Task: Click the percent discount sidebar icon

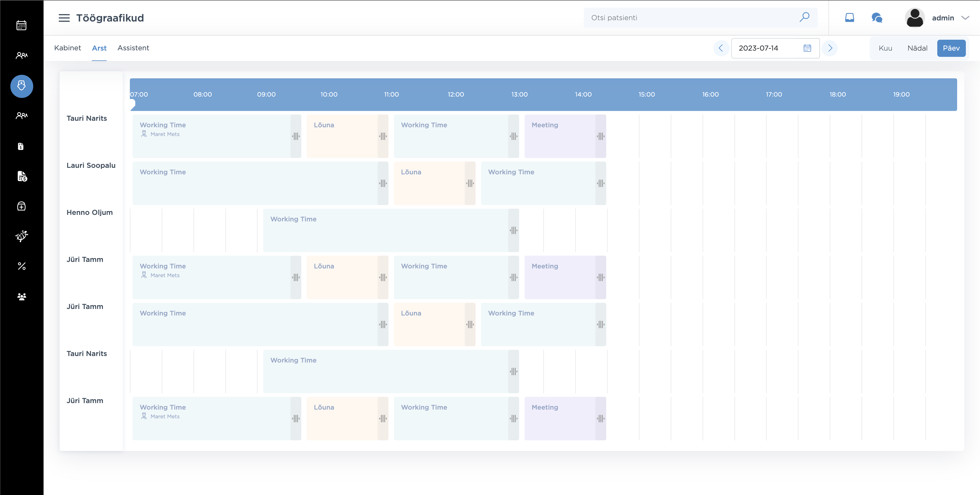Action: click(22, 266)
